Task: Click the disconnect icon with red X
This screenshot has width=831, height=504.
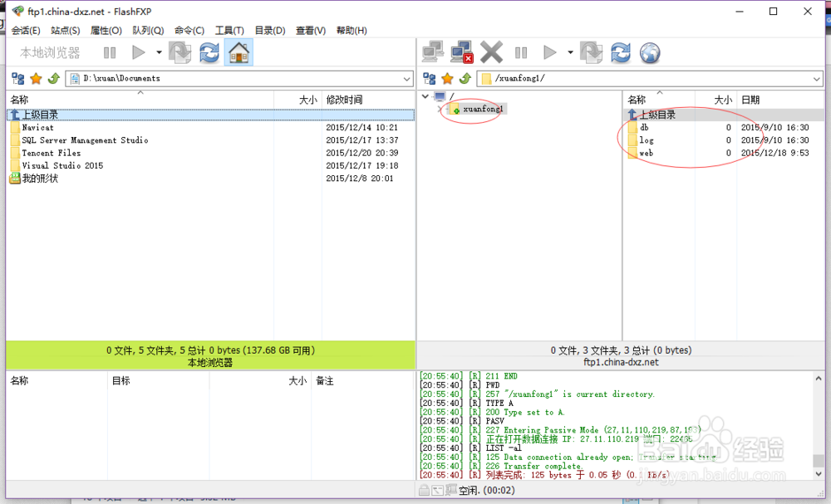Action: pyautogui.click(x=461, y=52)
